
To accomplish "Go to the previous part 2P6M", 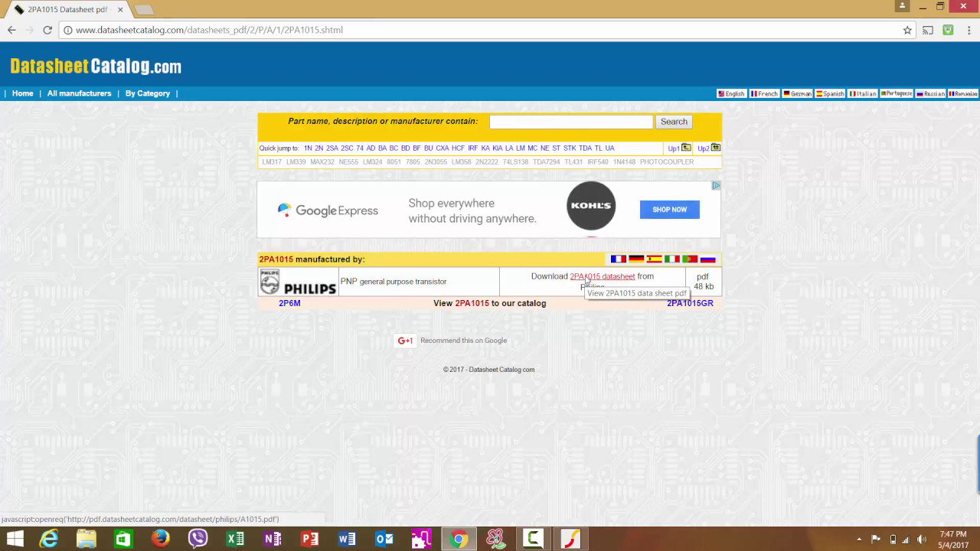I will tap(289, 303).
